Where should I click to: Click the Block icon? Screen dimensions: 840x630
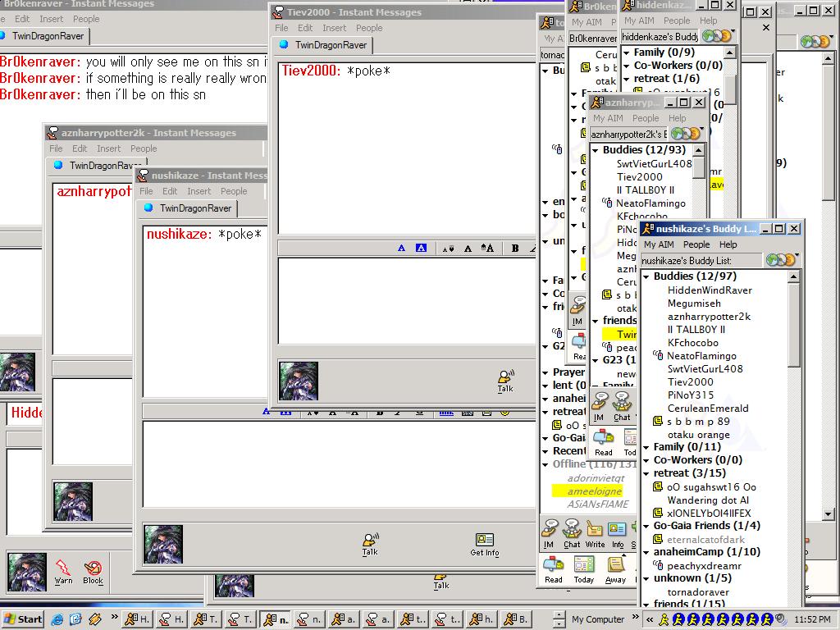click(93, 572)
